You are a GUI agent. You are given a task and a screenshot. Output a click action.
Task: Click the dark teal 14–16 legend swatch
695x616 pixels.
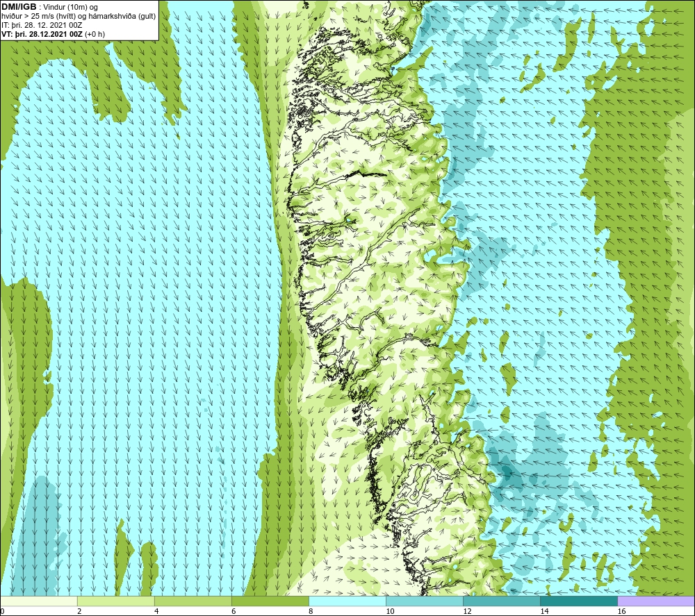(579, 601)
